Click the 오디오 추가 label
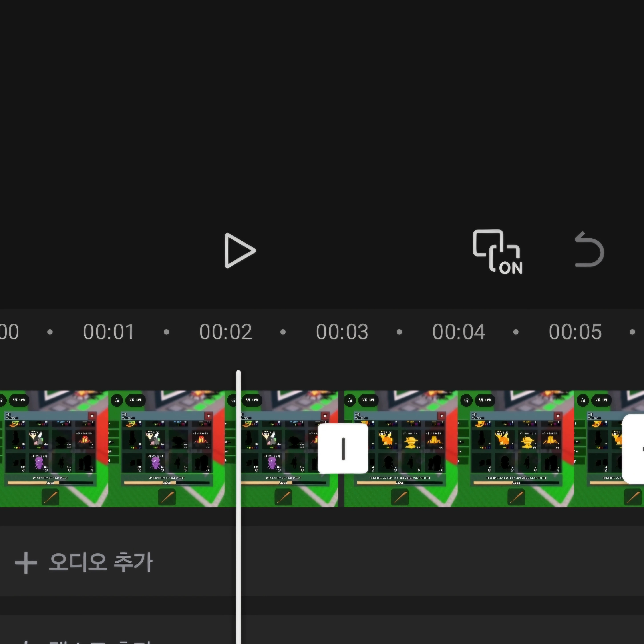Viewport: 644px width, 644px height. tap(101, 562)
